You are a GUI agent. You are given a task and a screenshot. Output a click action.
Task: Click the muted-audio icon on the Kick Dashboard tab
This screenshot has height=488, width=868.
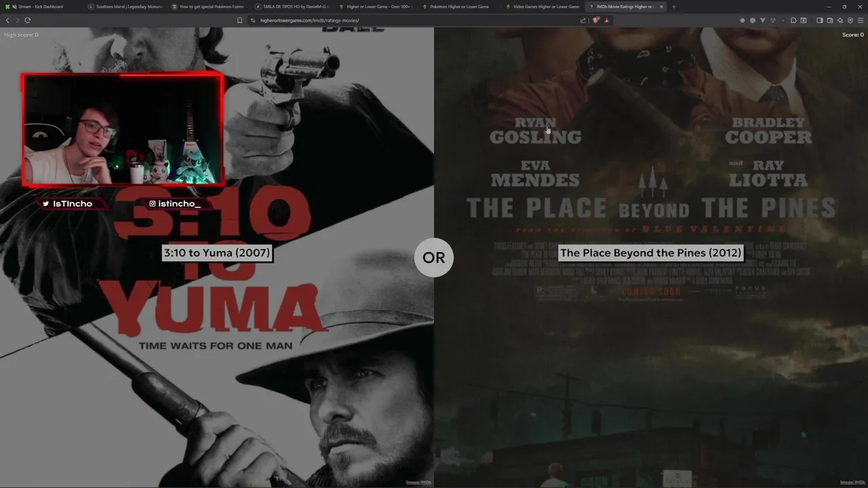[x=14, y=7]
